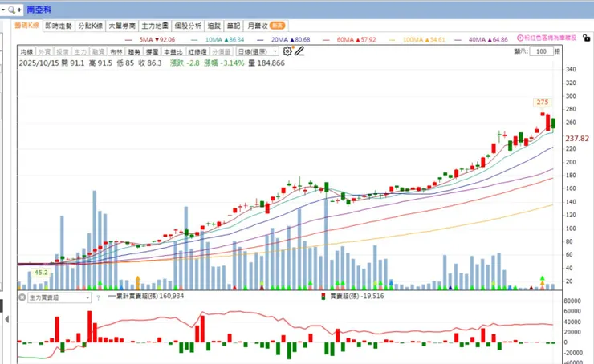Viewport: 594px width, 364px height.
Task: Open 主力買賣超 indicator dropdown
Action: (x=59, y=297)
